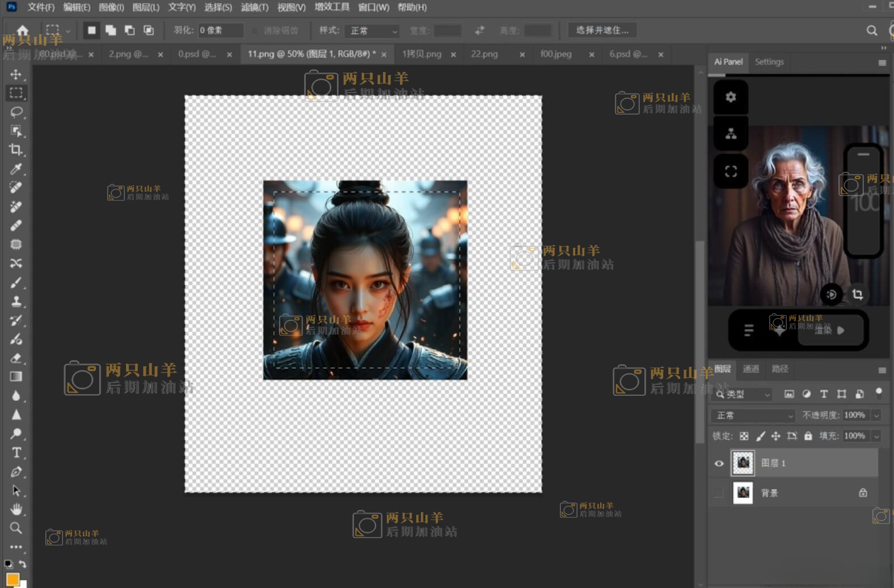Toggle lock transparent pixels icon
The image size is (894, 588).
click(x=744, y=436)
